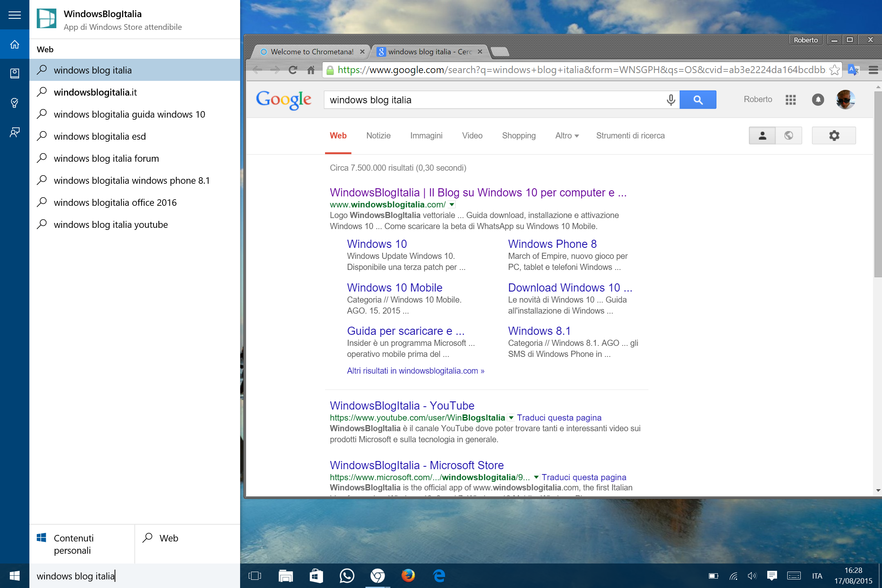Launch Windows Store from the taskbar
Viewport: 882px width, 588px height.
[316, 576]
